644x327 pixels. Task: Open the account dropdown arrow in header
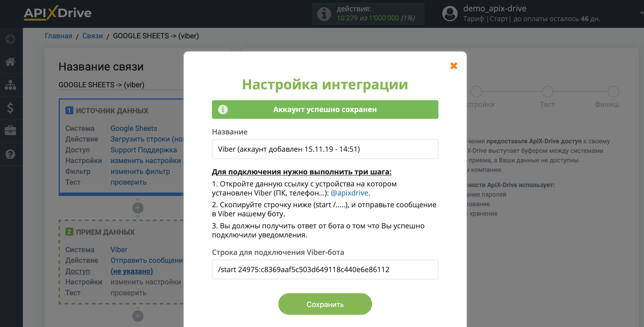642,13
